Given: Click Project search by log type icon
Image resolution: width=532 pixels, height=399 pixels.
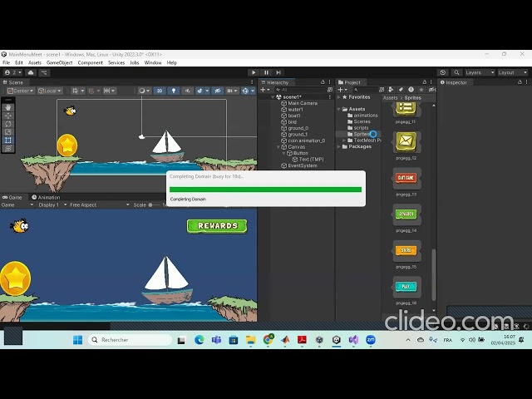Looking at the screenshot, I should point(411,90).
